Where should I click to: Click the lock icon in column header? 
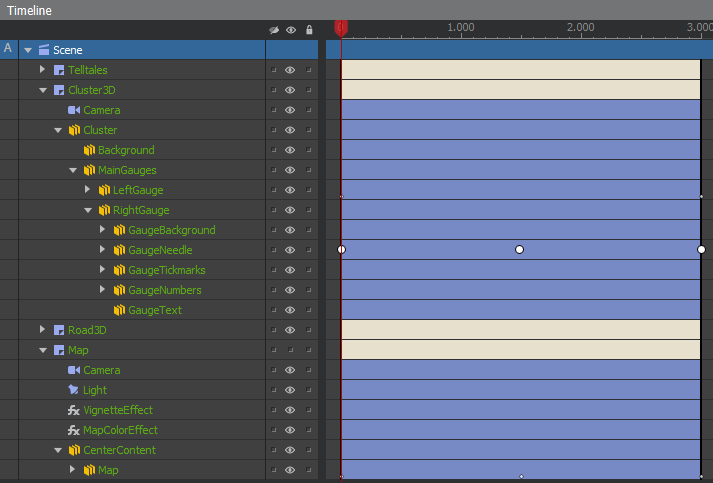(x=309, y=30)
